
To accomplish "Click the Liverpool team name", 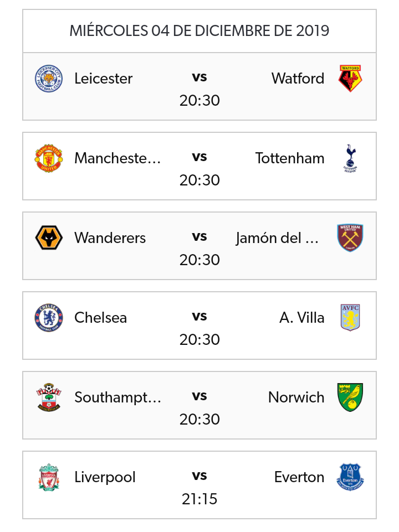I will [105, 477].
